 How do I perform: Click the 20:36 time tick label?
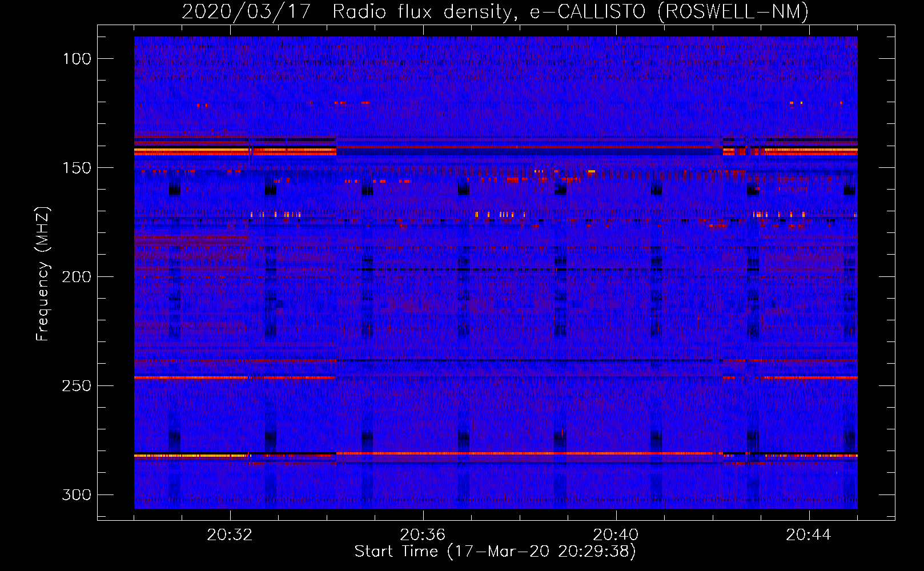click(423, 535)
